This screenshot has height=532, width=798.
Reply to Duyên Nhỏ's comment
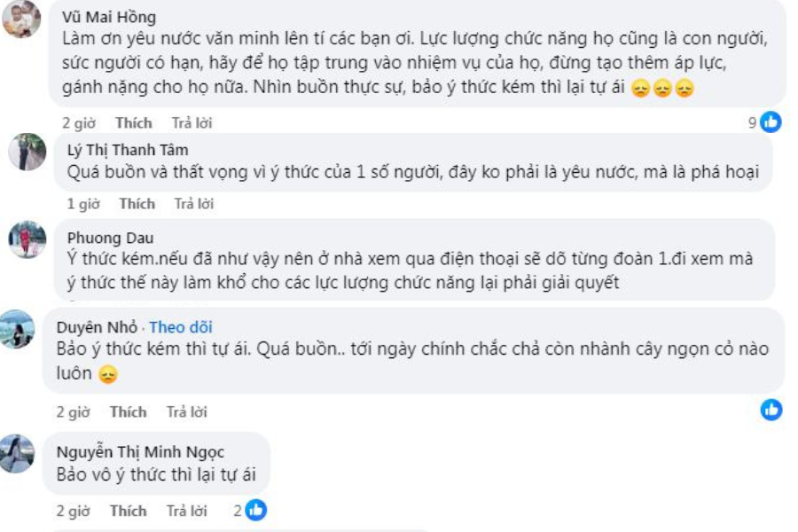(186, 412)
